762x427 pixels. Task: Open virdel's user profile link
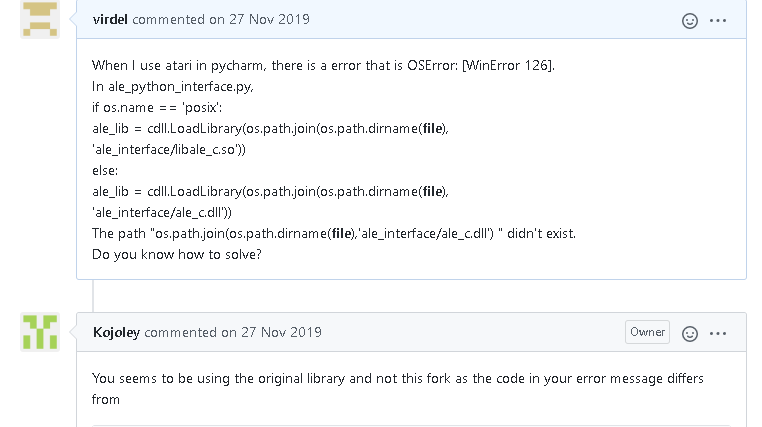click(x=110, y=19)
